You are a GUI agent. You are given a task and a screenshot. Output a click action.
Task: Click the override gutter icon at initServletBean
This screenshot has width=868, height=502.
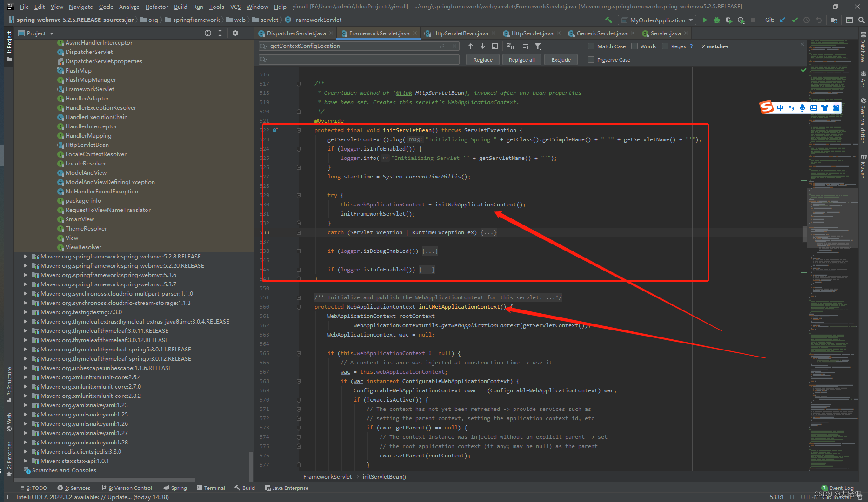(275, 130)
